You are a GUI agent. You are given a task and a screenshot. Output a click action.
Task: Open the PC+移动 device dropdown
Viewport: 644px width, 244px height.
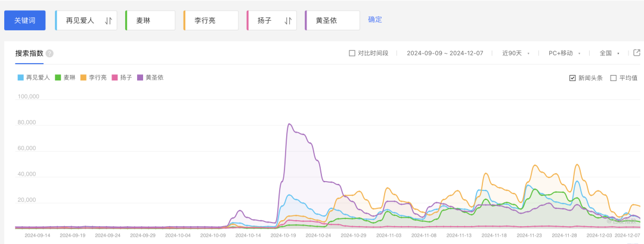[x=565, y=53]
